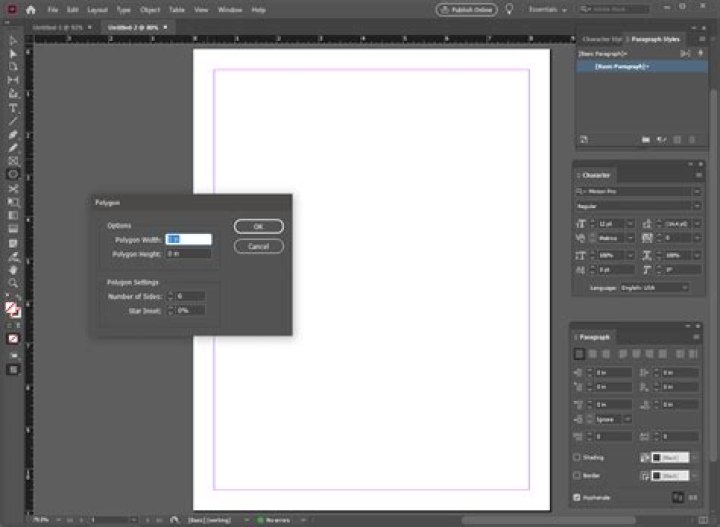This screenshot has height=527, width=720.
Task: Open Character panel menu icon
Action: [x=698, y=175]
